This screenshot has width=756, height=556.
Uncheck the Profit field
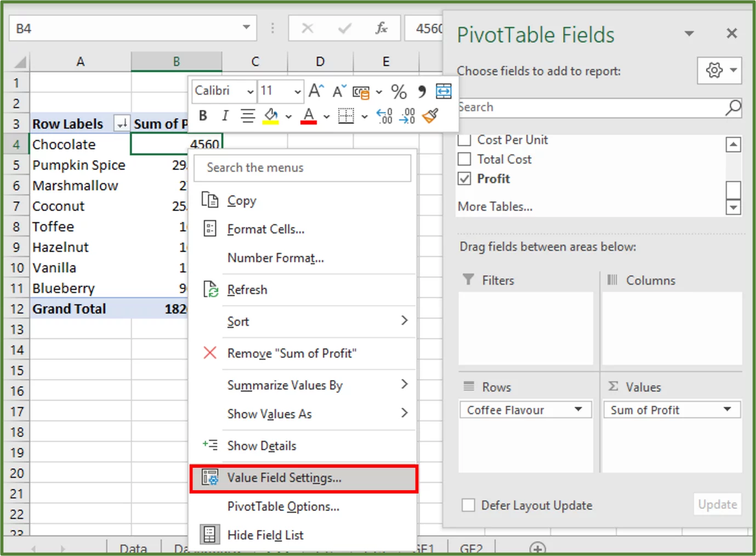464,178
